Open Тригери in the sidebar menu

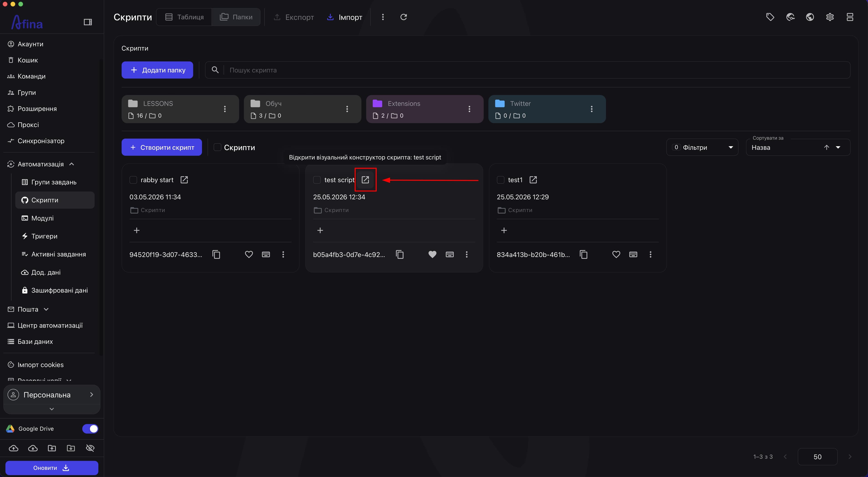coord(44,236)
